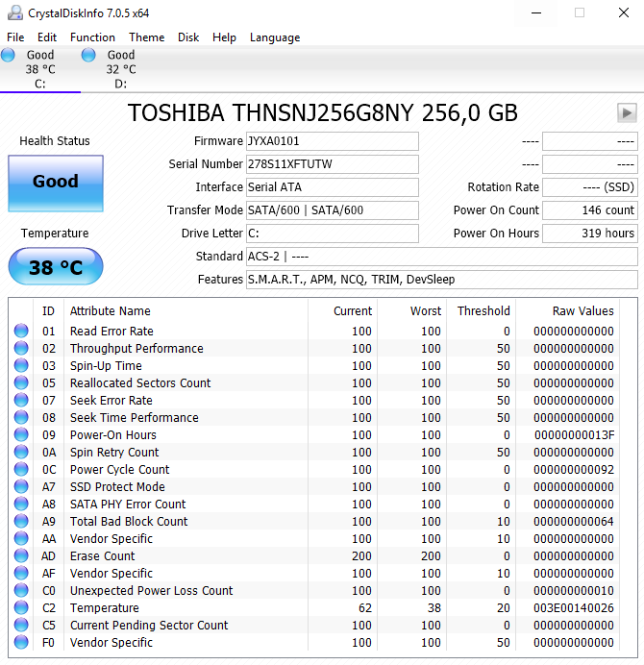Screen dimensions: 644x665
Task: Click the status orb for Power Cycle Count
Action: click(x=21, y=470)
